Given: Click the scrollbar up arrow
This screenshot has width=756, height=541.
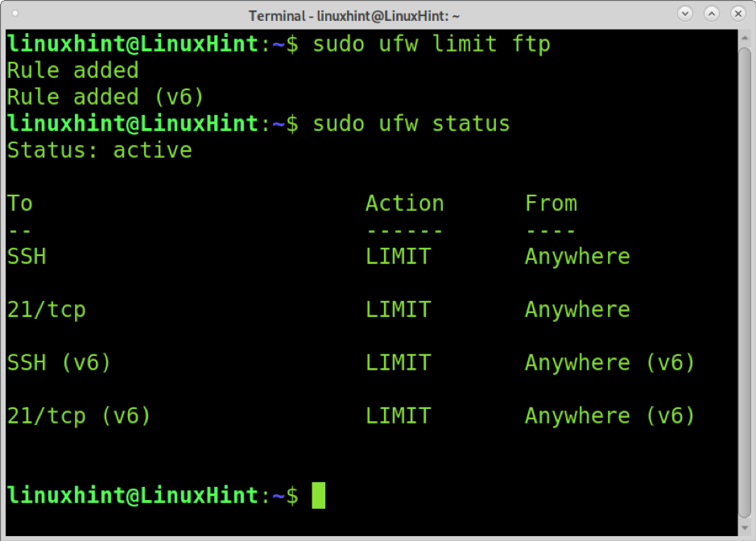Looking at the screenshot, I should pyautogui.click(x=745, y=38).
